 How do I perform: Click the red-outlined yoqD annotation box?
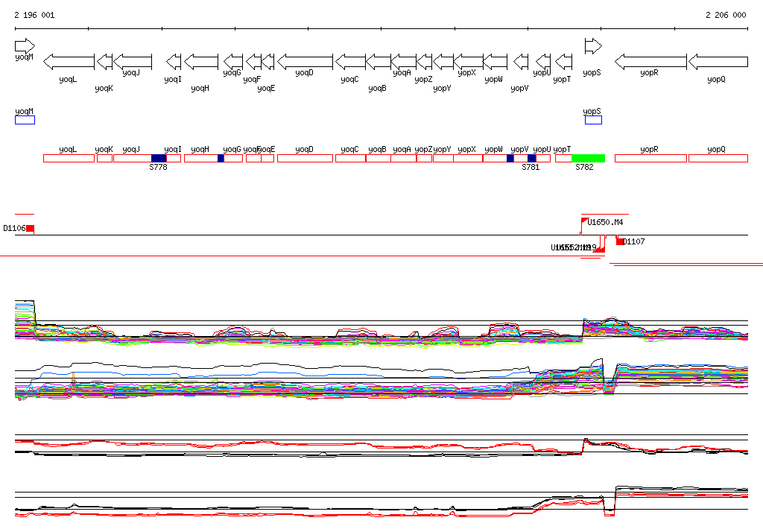click(305, 158)
